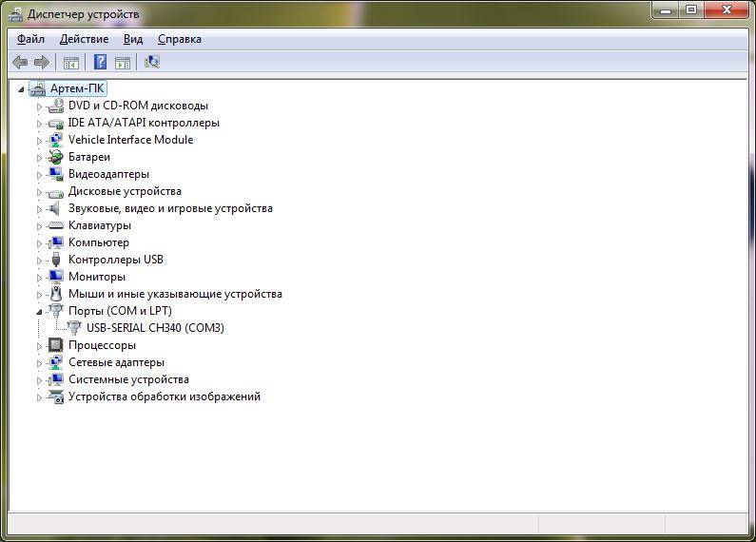Collapse the Артем-ПК root node
Image resolution: width=756 pixels, height=542 pixels.
click(23, 89)
